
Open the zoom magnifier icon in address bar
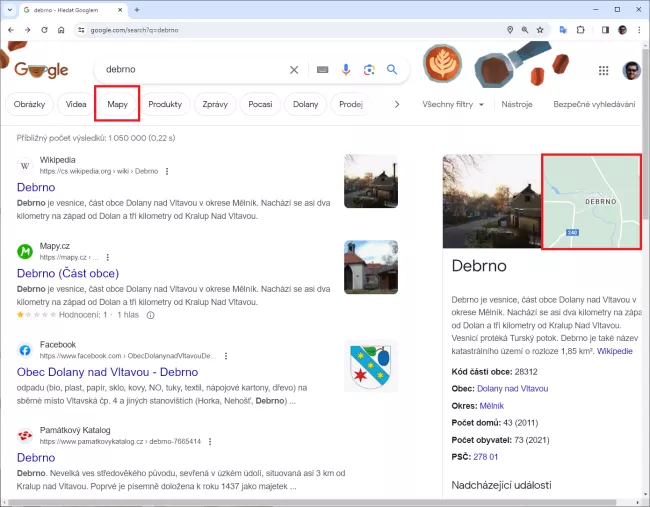click(525, 30)
